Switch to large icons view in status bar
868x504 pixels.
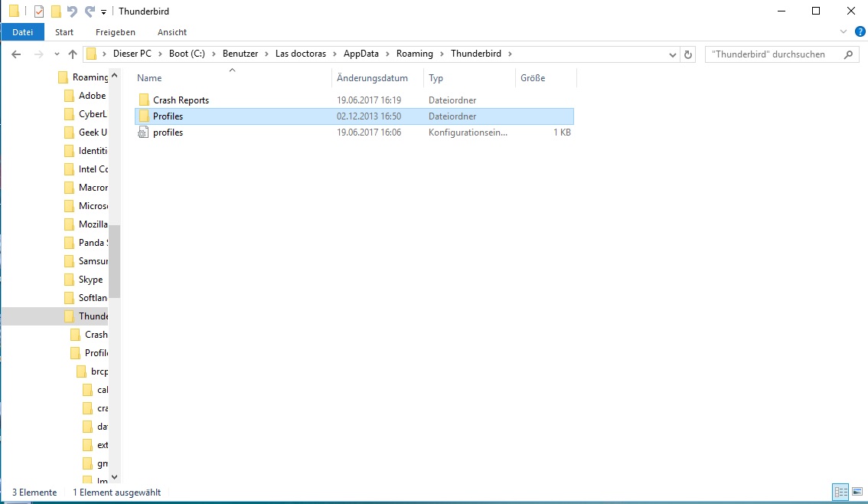[x=858, y=493]
